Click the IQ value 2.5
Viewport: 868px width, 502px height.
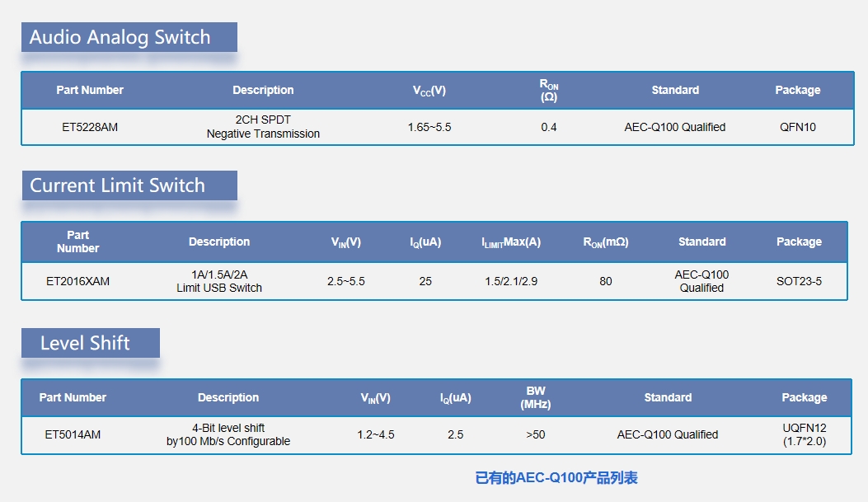coord(456,434)
